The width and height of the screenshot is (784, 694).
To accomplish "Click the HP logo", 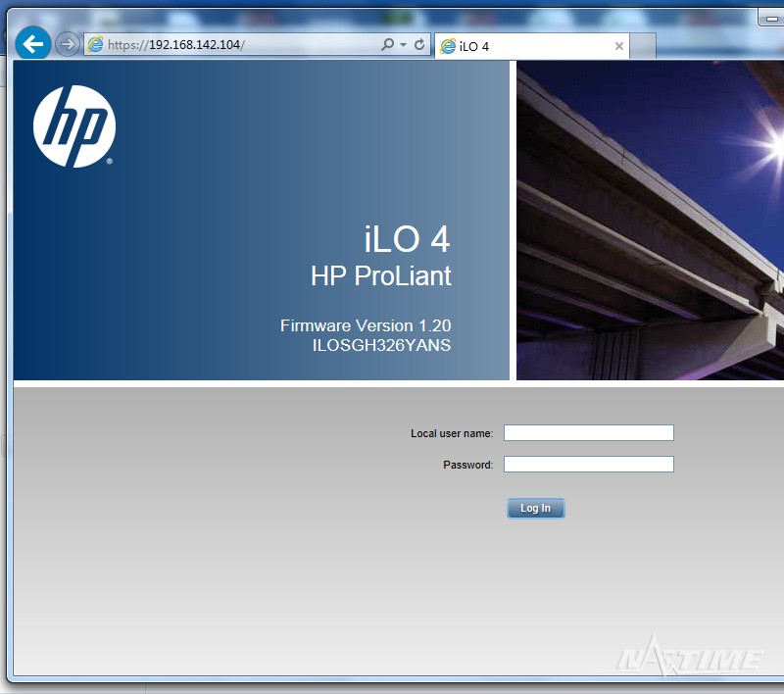I will (x=74, y=126).
